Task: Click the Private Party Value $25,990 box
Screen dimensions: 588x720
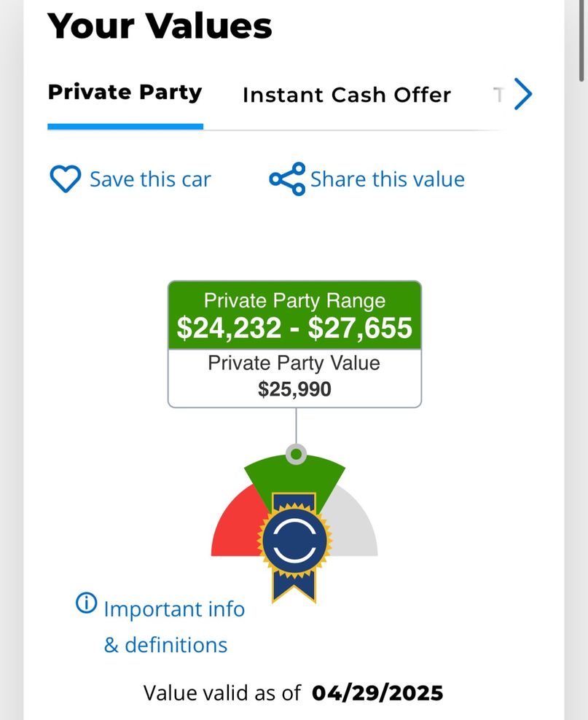Action: (294, 378)
